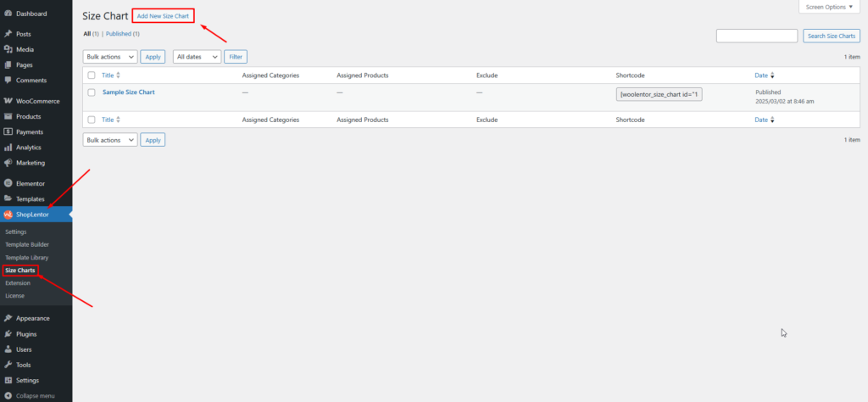Click the Posts pin icon
Screen dimensions: 868x402
click(x=8, y=34)
